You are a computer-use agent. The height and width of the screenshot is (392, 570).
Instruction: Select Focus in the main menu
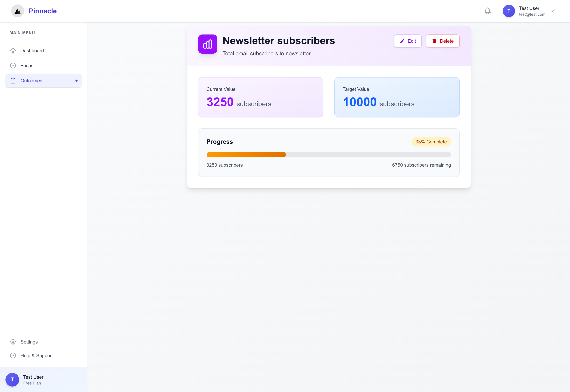pos(27,66)
